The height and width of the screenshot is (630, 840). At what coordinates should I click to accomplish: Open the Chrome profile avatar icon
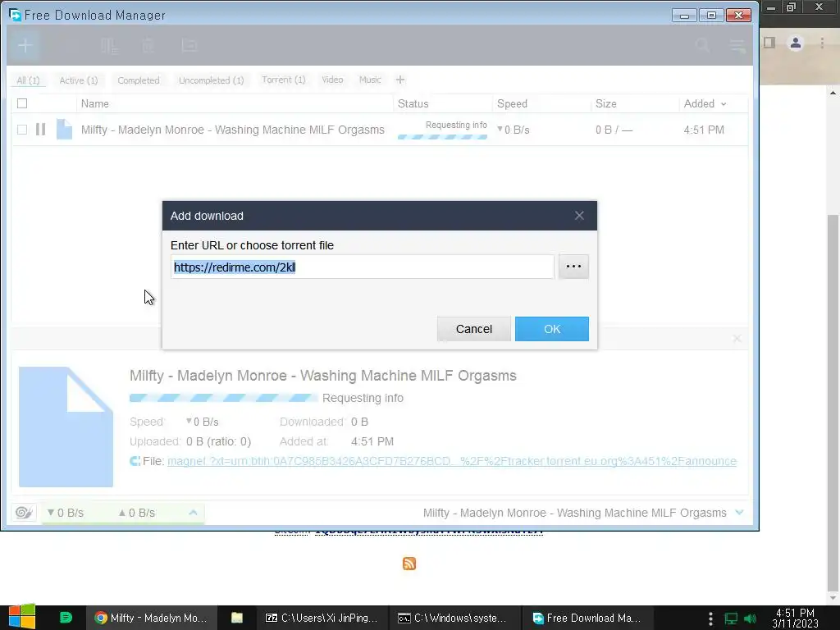[x=796, y=43]
